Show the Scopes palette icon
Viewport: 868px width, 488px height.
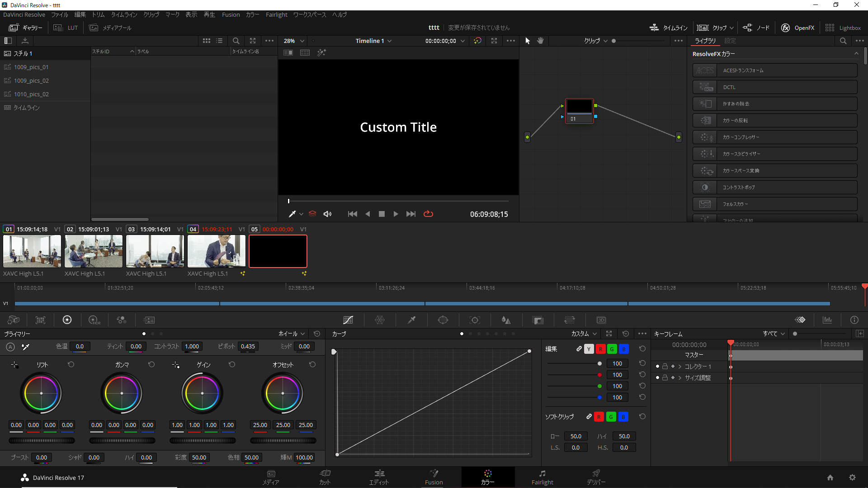827,320
